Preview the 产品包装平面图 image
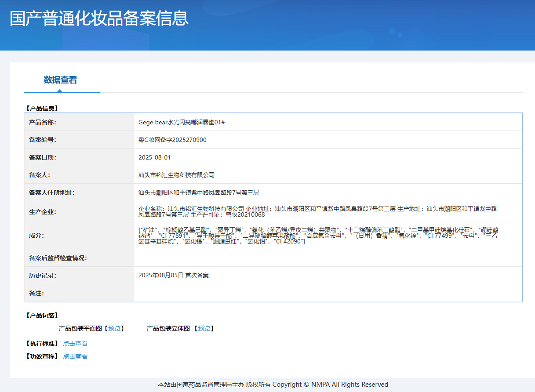 tap(114, 328)
